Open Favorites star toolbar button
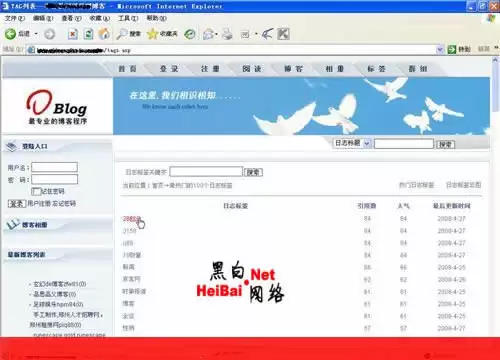 162,34
